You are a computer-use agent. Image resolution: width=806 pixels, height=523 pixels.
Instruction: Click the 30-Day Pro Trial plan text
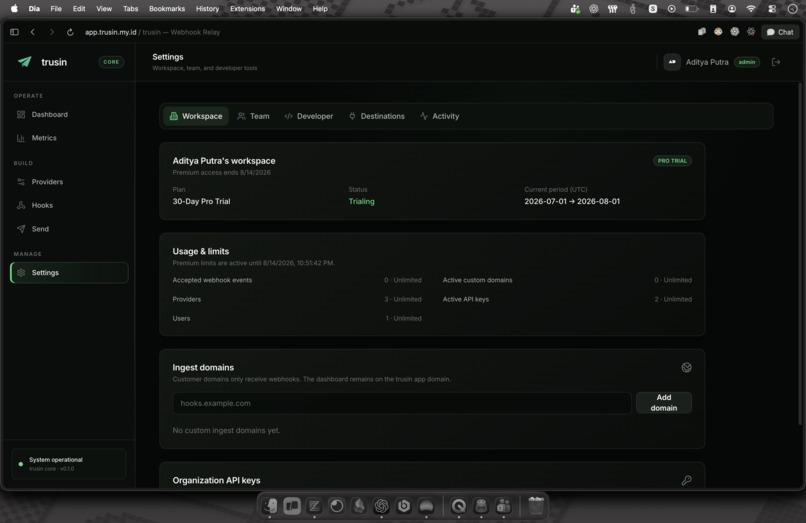click(x=201, y=202)
